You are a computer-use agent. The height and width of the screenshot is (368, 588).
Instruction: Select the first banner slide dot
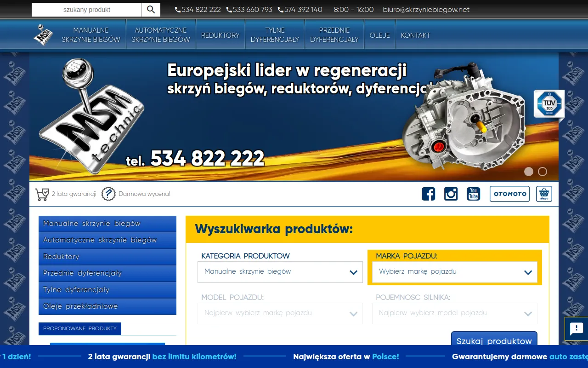click(x=529, y=172)
